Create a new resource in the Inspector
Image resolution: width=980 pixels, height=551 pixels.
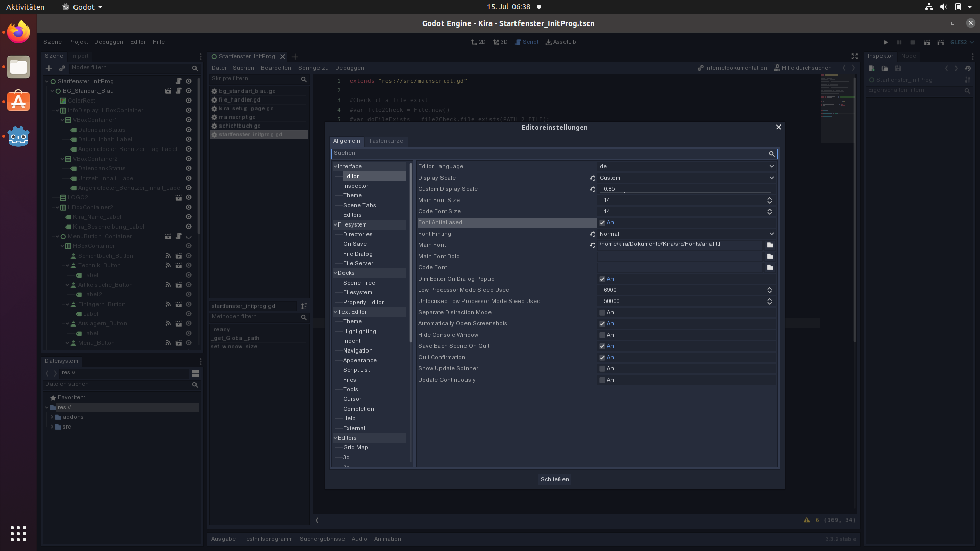pos(871,68)
